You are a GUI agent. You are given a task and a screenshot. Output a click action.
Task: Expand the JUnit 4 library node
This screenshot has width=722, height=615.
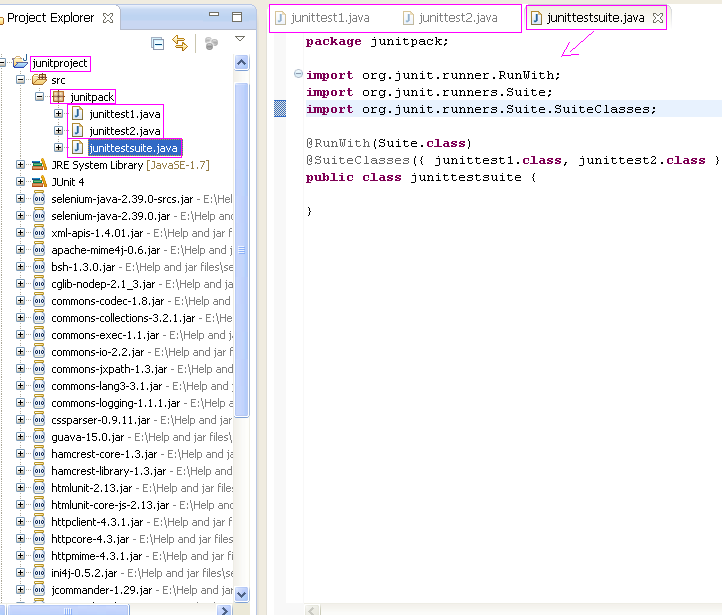[x=20, y=182]
